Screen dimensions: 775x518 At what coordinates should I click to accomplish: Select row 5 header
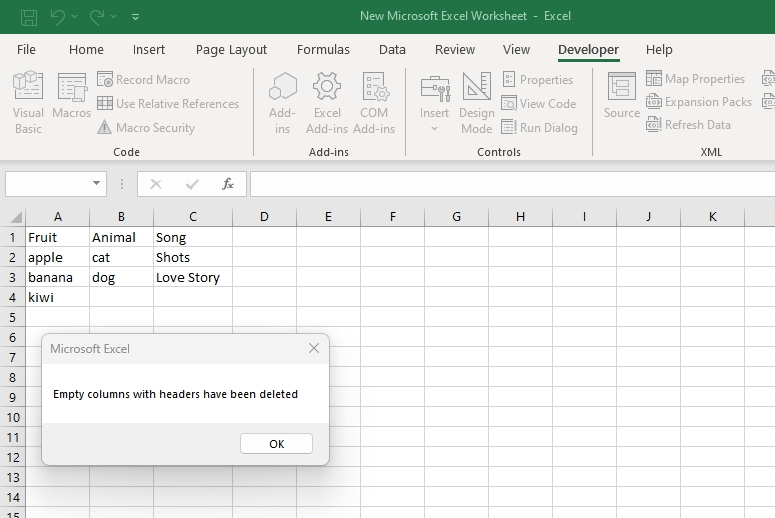coord(13,317)
